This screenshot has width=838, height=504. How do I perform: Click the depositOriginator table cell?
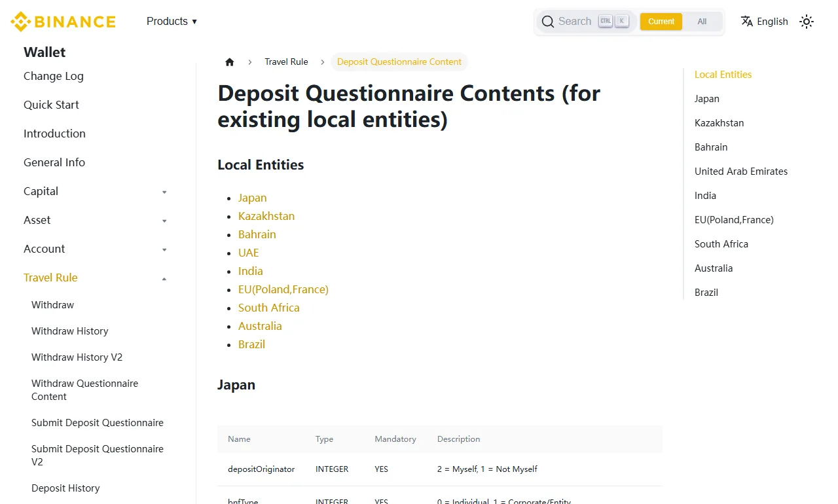pyautogui.click(x=261, y=469)
